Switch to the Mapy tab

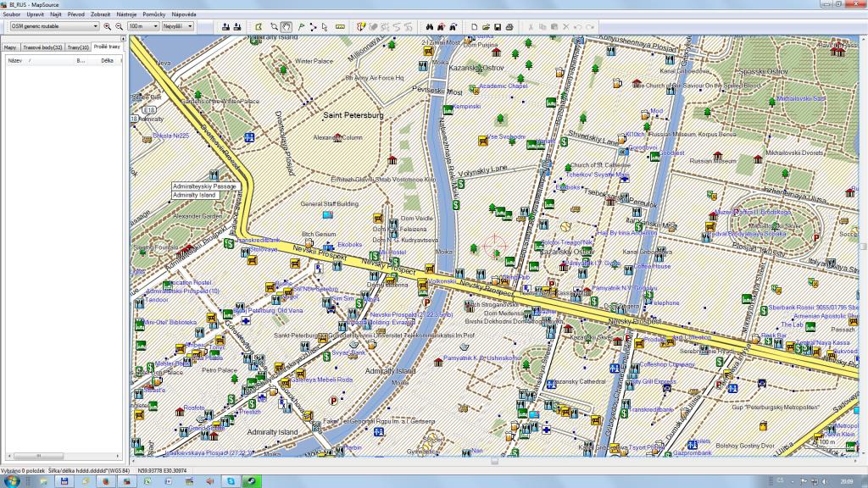coord(10,47)
